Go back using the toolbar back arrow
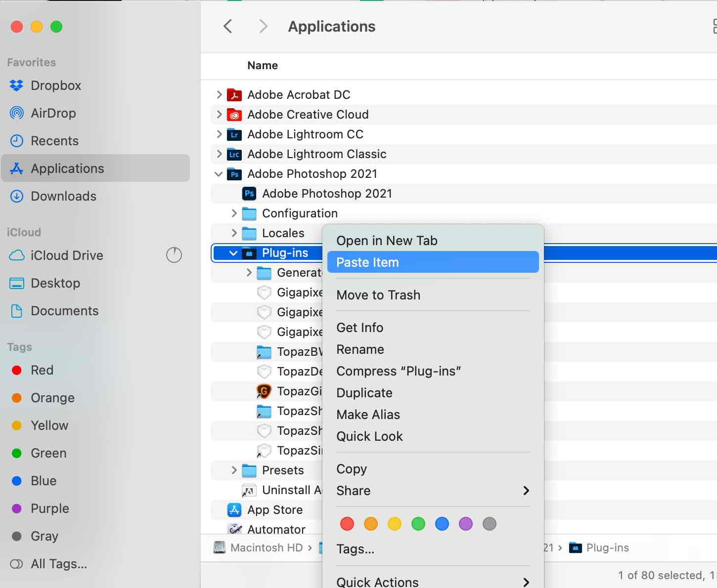 [x=227, y=26]
